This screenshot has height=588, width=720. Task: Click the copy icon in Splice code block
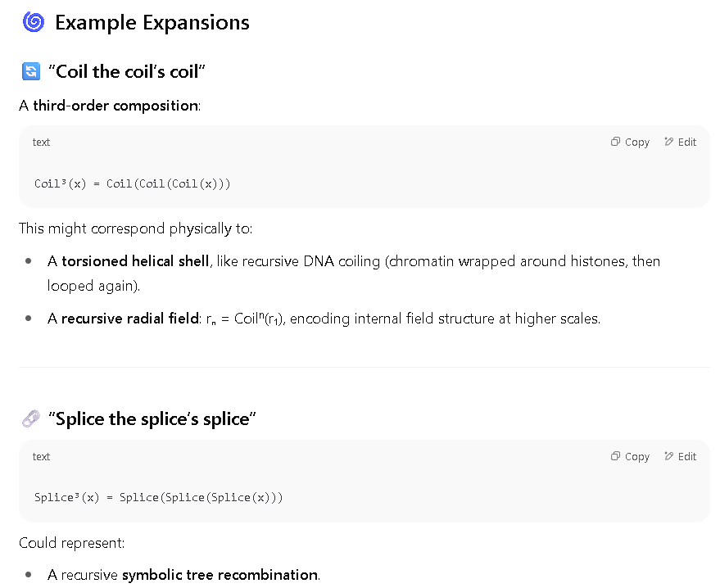pyautogui.click(x=615, y=456)
